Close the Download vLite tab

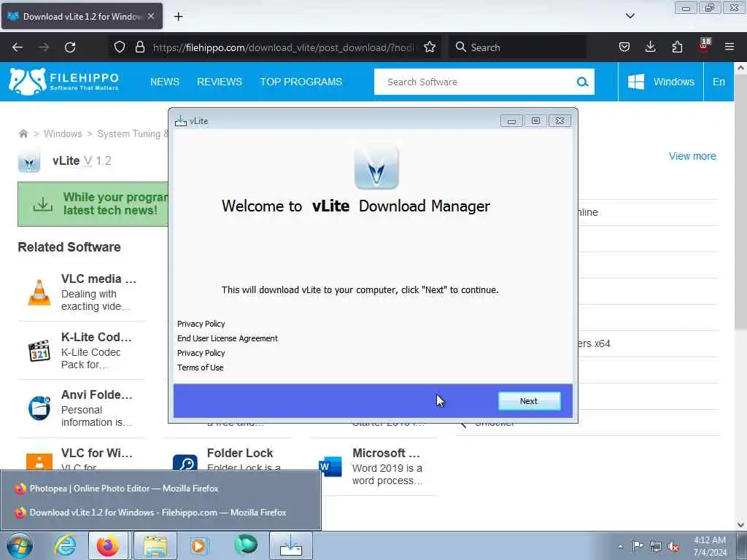coord(151,16)
